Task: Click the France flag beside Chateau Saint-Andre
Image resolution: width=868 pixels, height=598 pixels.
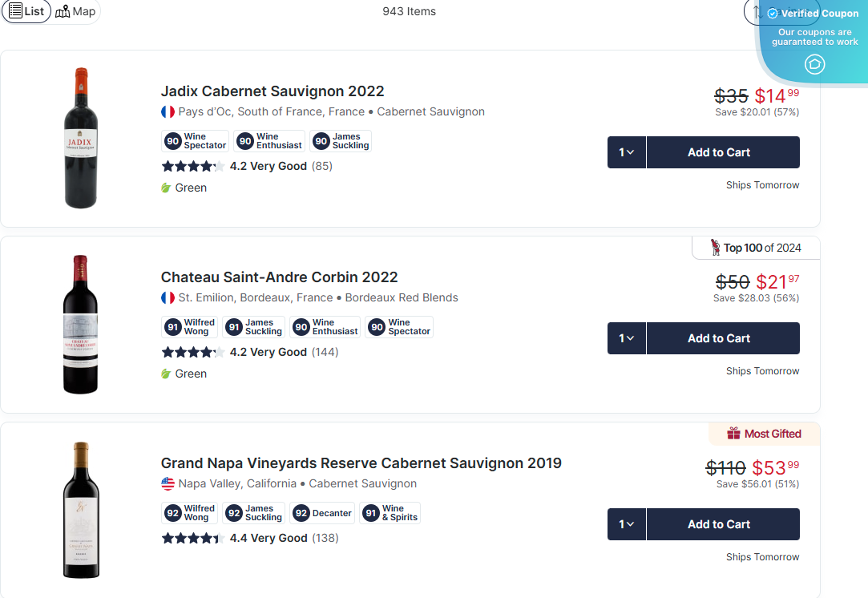Action: click(168, 297)
